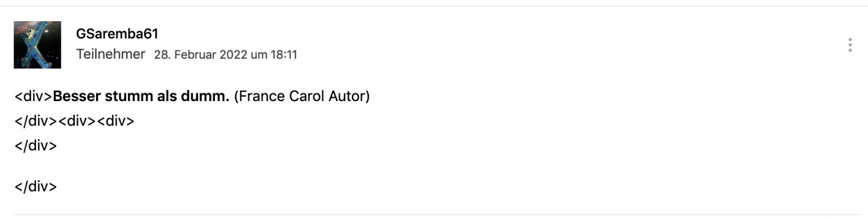The width and height of the screenshot is (868, 219).
Task: Click the bold word 'Besser'
Action: (76, 96)
